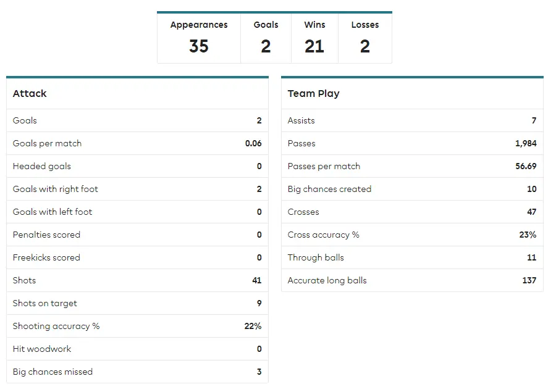556x392 pixels.
Task: Click the Shots on target row
Action: (x=137, y=303)
